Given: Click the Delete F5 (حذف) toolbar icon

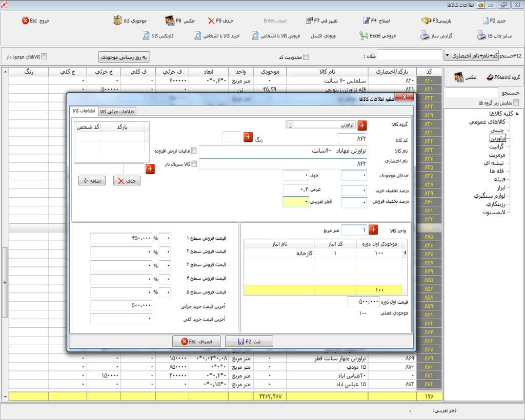Looking at the screenshot, I should pos(211,20).
